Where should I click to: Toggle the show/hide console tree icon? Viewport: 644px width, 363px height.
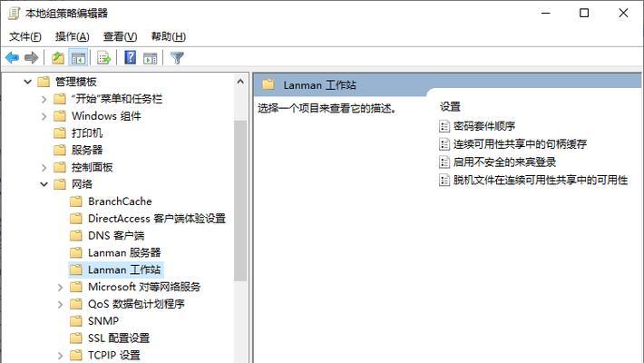point(78,58)
